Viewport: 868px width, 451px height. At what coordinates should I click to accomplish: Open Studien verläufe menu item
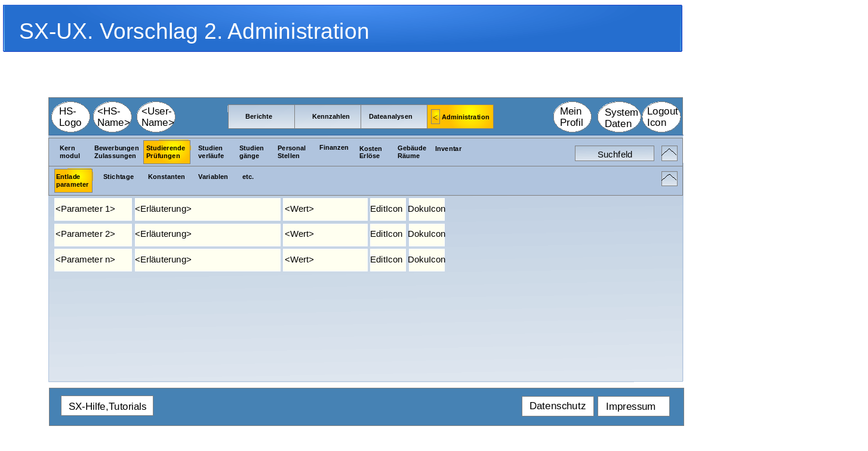coord(211,152)
